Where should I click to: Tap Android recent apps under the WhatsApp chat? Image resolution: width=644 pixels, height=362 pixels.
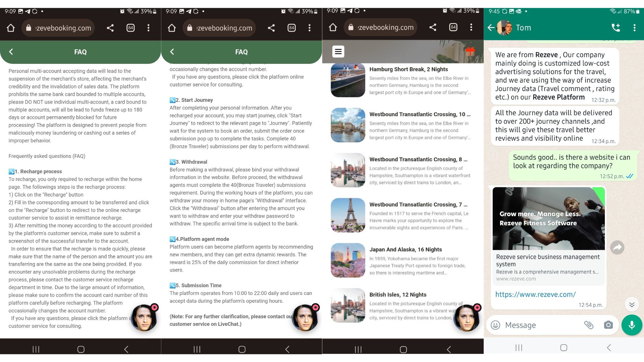pos(519,348)
